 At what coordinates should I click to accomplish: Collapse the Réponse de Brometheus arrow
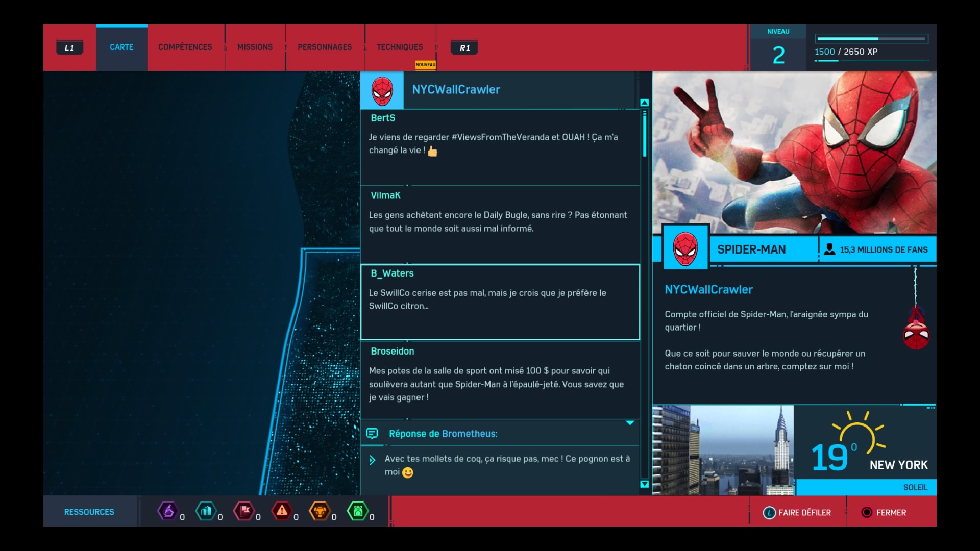[x=630, y=423]
